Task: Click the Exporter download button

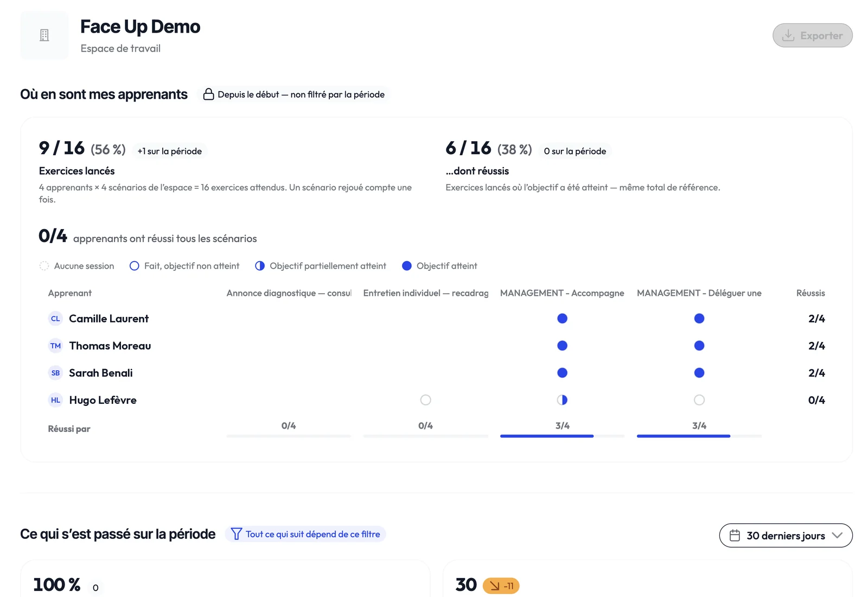Action: 812,35
